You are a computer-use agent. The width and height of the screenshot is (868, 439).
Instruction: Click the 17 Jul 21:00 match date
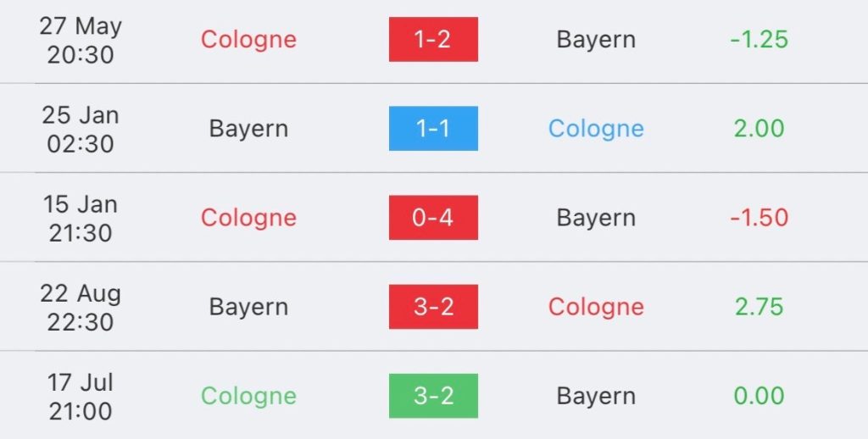81,397
